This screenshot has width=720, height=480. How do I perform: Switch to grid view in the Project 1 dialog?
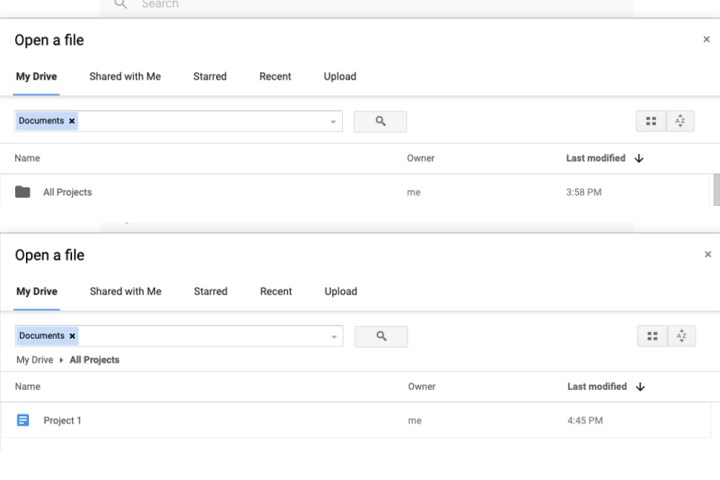pos(652,336)
